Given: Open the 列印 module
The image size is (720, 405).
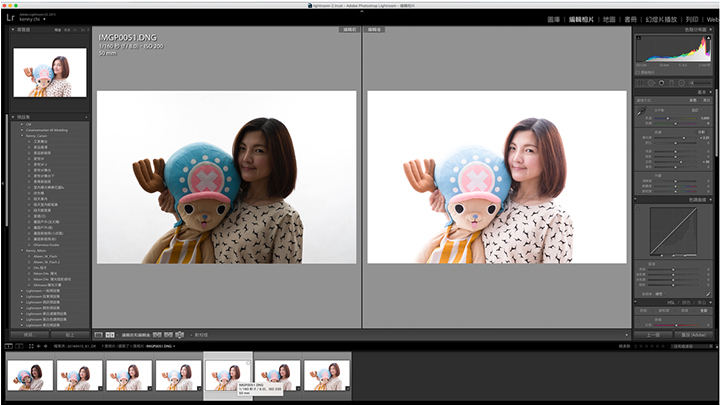Looking at the screenshot, I should (692, 19).
